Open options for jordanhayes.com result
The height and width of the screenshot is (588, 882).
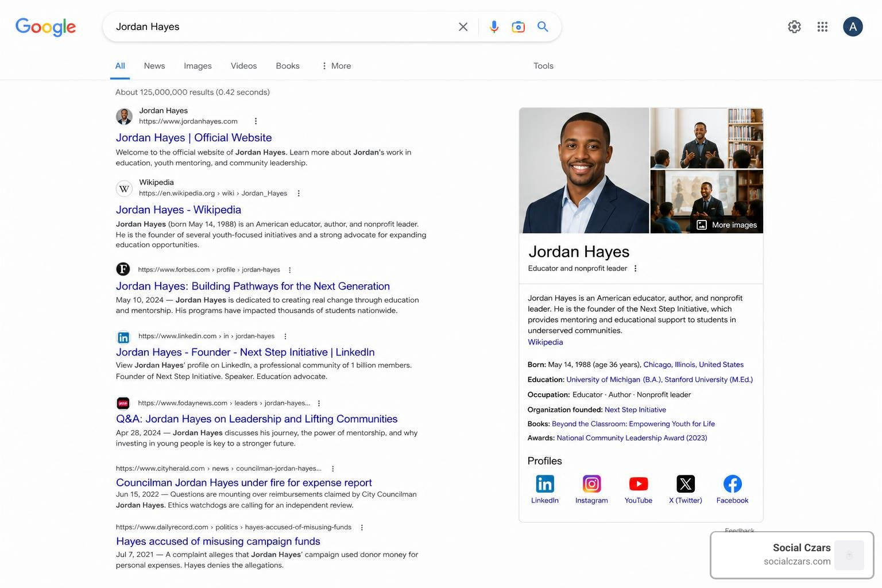[256, 121]
